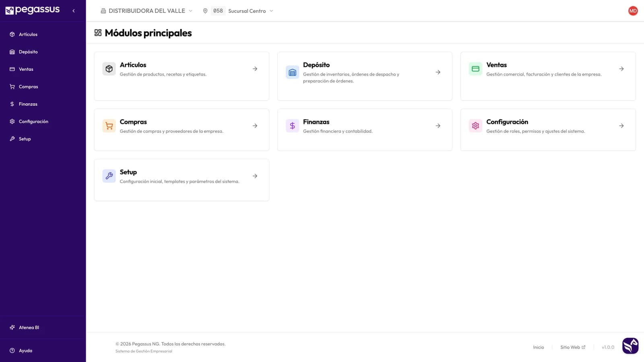Image resolution: width=644 pixels, height=362 pixels.
Task: Click the Finanzas card arrow
Action: (x=438, y=126)
